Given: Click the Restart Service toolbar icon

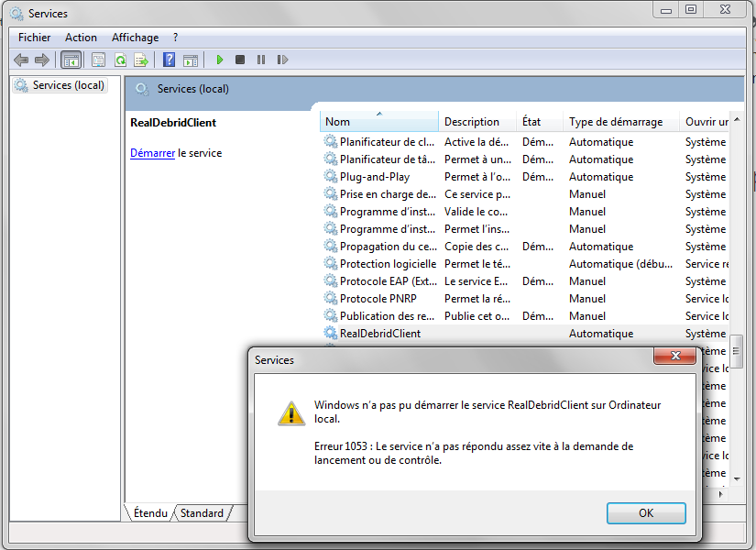Looking at the screenshot, I should (284, 59).
